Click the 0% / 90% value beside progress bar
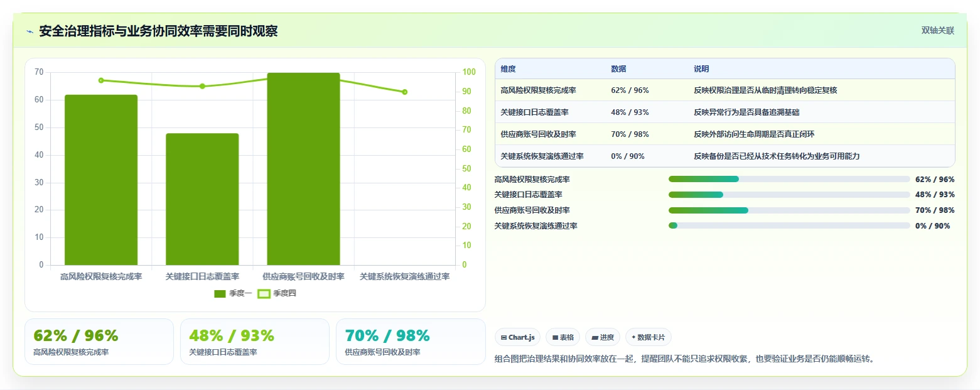The image size is (980, 390). tap(933, 226)
